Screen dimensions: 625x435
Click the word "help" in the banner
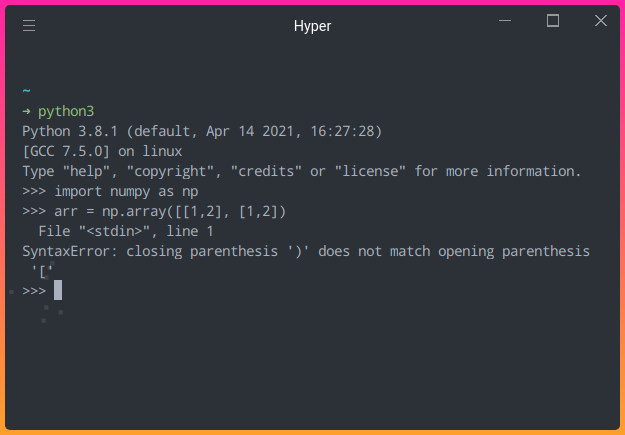[x=86, y=171]
